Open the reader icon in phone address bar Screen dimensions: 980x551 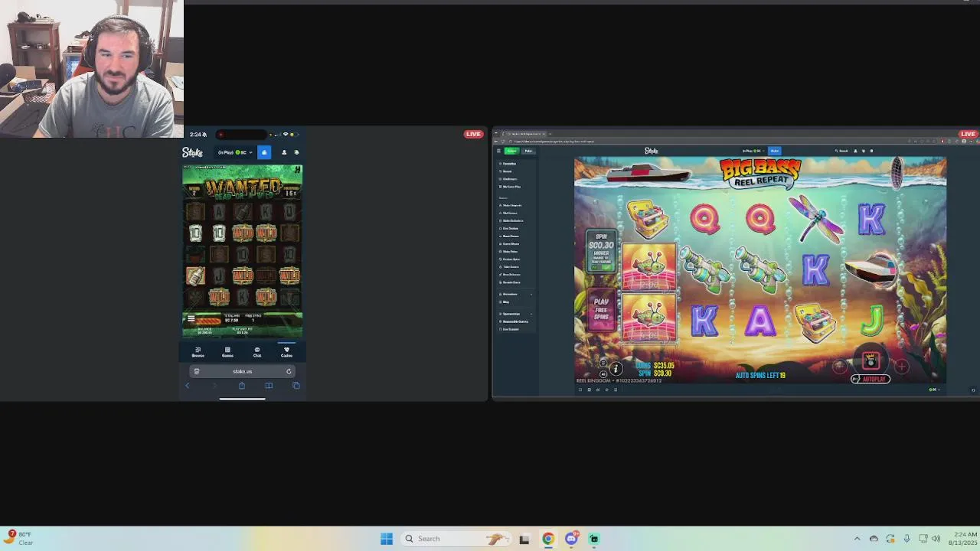(197, 371)
